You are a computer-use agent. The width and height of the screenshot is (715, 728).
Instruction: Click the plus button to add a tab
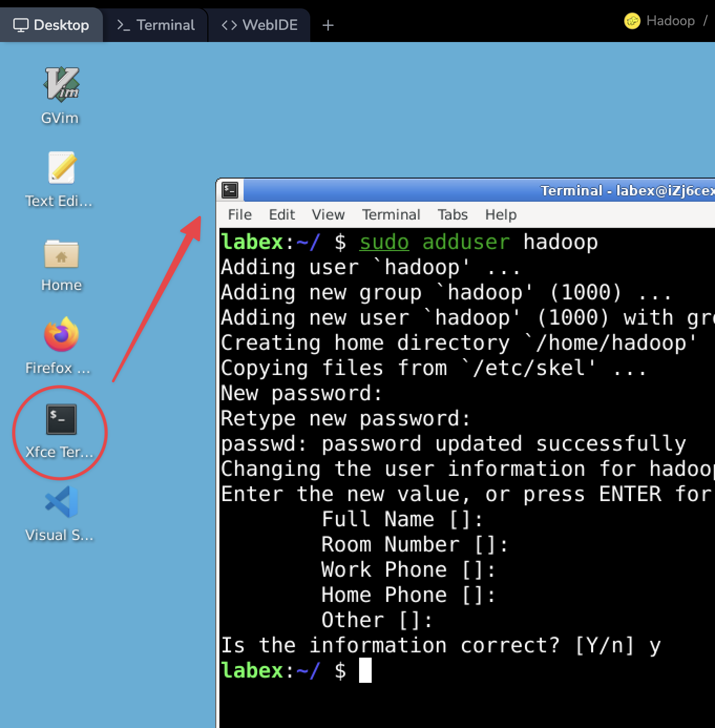[328, 24]
